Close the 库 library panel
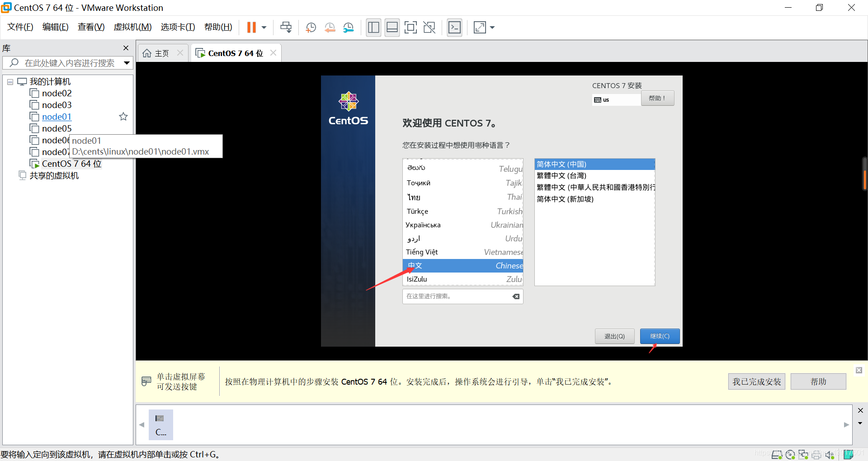 tap(126, 48)
